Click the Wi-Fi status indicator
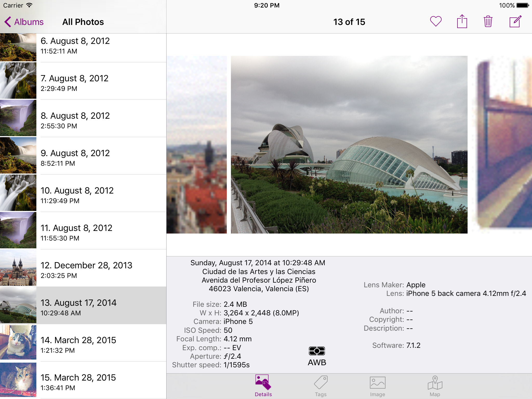This screenshot has height=399, width=532. 29,5
